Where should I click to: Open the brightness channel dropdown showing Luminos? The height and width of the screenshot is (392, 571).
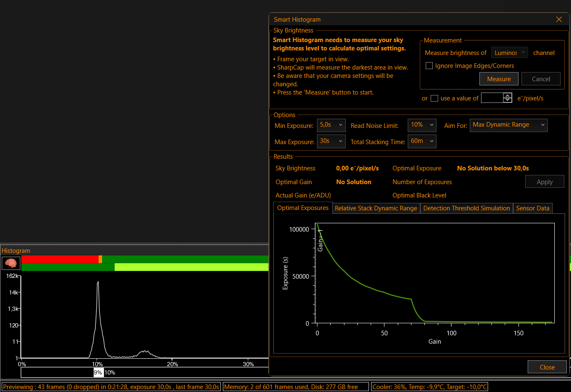(510, 52)
